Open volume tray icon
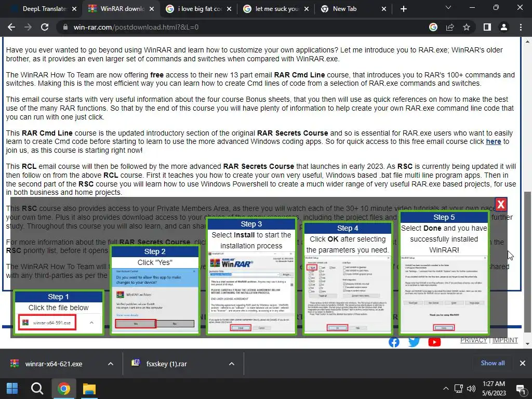This screenshot has height=399, width=532. pyautogui.click(x=471, y=389)
